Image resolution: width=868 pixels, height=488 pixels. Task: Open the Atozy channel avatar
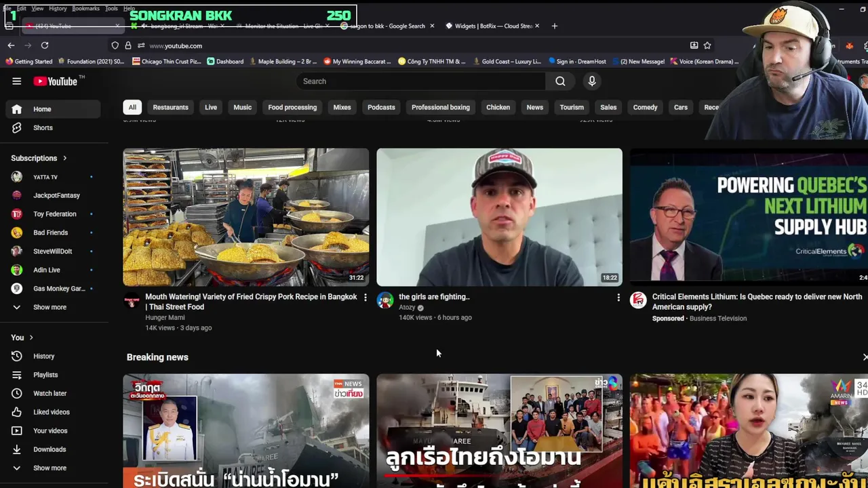click(385, 300)
